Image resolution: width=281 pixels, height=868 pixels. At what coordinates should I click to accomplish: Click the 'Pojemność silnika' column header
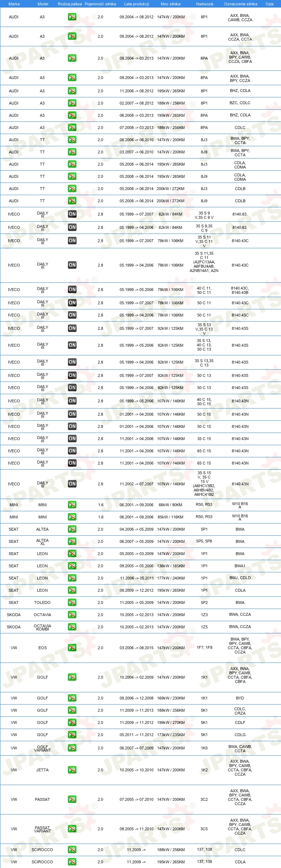pos(100,4)
